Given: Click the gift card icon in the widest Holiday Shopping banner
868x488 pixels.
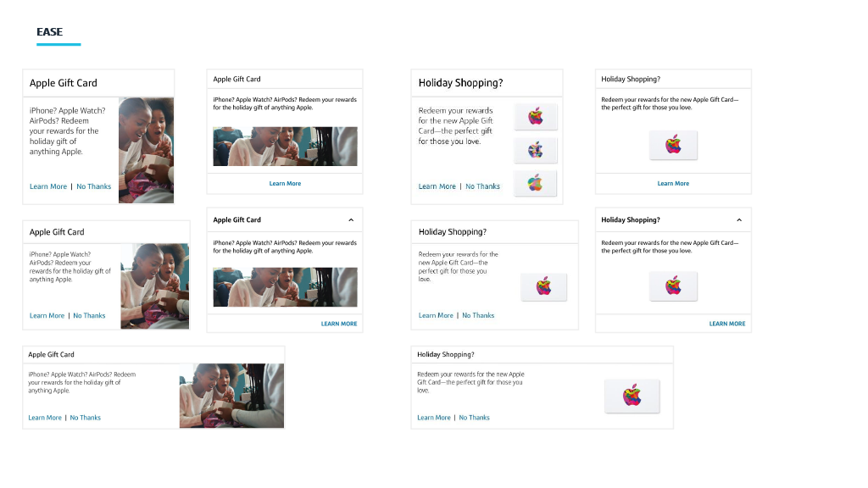Looking at the screenshot, I should pyautogui.click(x=632, y=396).
